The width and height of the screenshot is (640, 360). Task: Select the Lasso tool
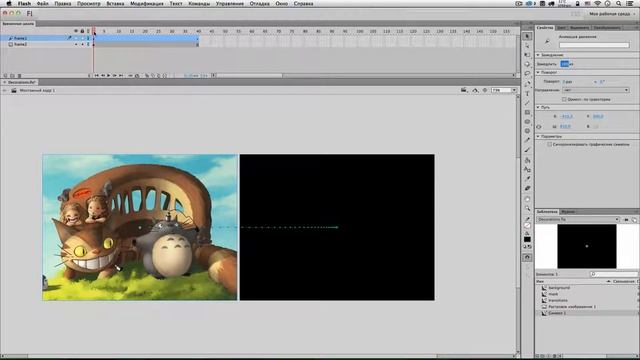coord(527,73)
